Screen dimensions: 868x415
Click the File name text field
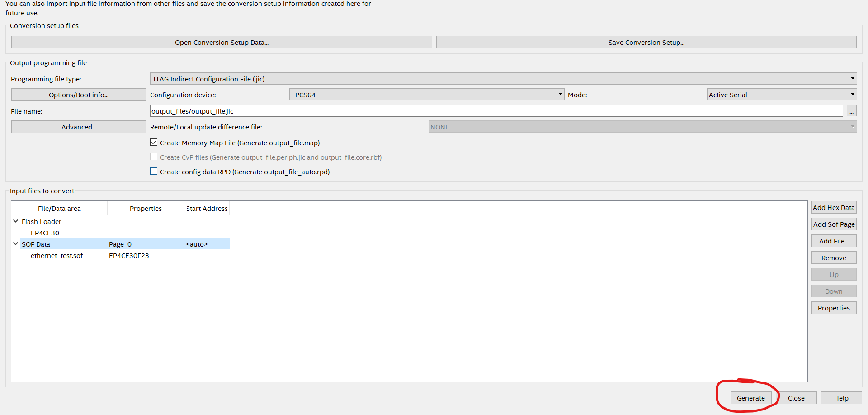click(x=496, y=111)
